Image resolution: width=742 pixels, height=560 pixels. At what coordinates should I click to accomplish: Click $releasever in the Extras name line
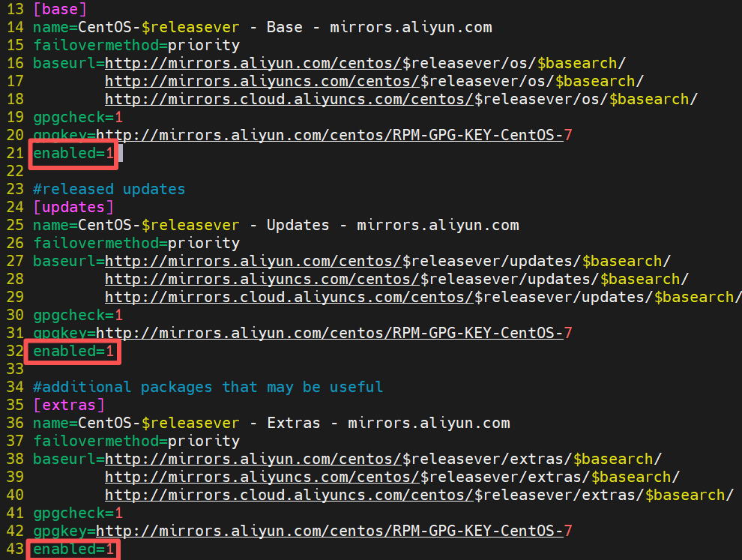pyautogui.click(x=190, y=423)
